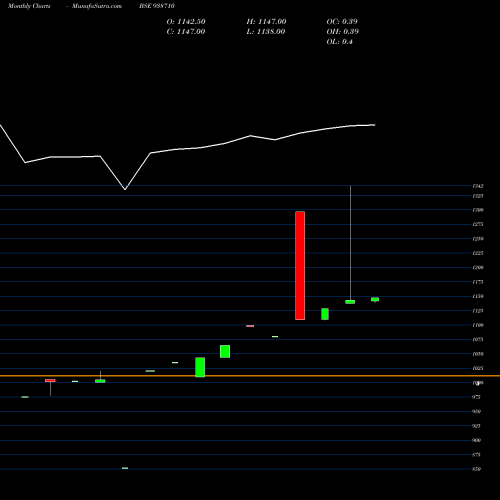The image size is (500, 500).
Task: Click the 1100 price axis label
Action: [478, 325]
